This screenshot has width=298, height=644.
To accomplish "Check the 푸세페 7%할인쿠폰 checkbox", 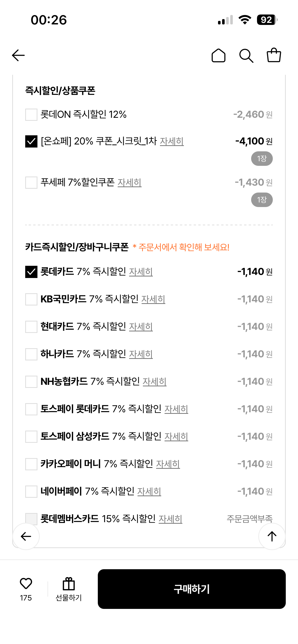I will pyautogui.click(x=31, y=183).
